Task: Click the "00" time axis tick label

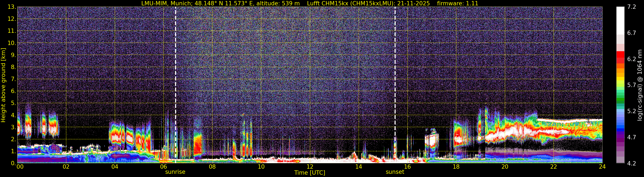Action: 20,167
